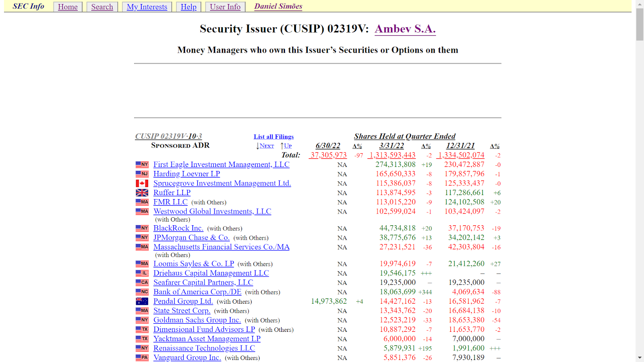This screenshot has height=362, width=644.
Task: Open Massachusetts Financial Services Co./MA link
Action: [x=221, y=247]
